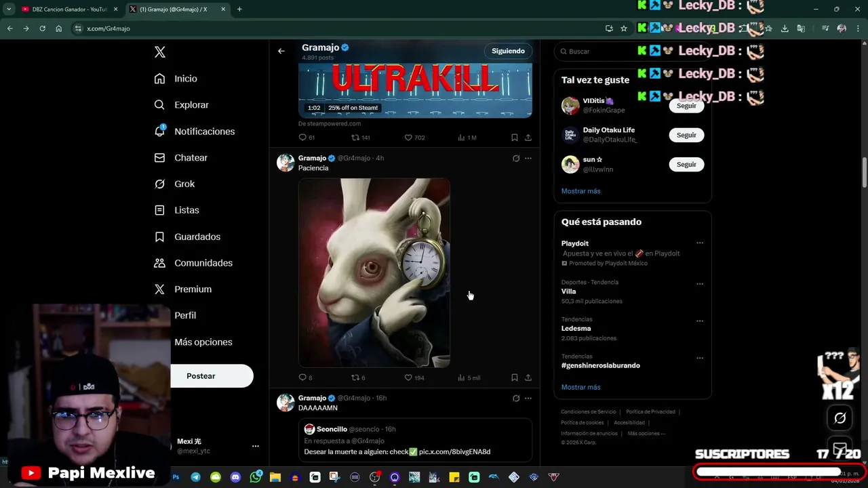Open #genshineroslaburando trend
This screenshot has height=488, width=868.
tap(601, 365)
